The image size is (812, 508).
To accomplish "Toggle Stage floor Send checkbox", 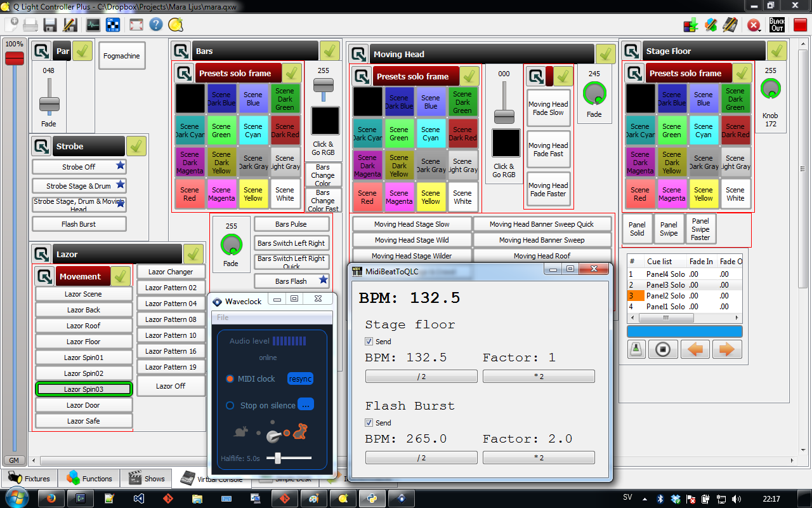I will (369, 342).
